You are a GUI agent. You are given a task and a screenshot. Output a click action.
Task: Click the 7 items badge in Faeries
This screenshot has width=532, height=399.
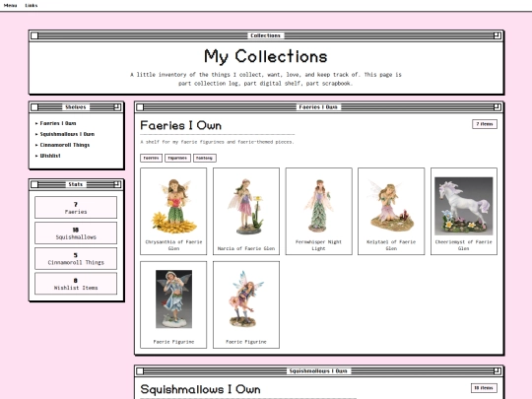click(x=485, y=124)
